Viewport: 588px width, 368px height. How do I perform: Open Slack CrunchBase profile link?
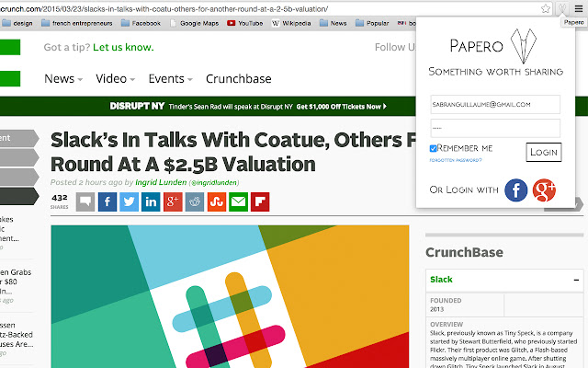[x=441, y=280]
